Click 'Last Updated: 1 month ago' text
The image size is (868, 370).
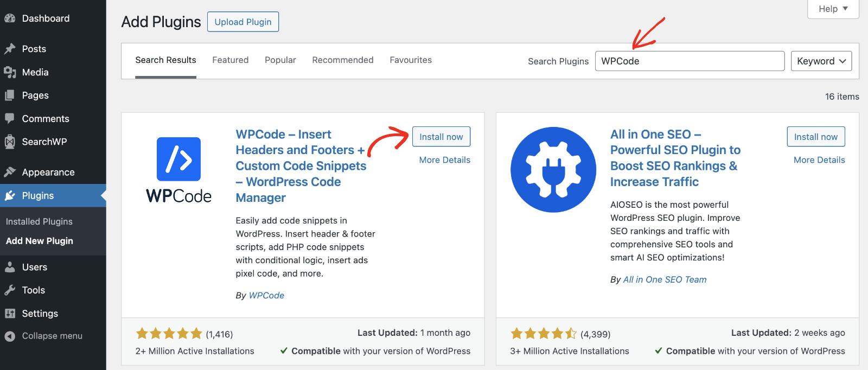[414, 333]
